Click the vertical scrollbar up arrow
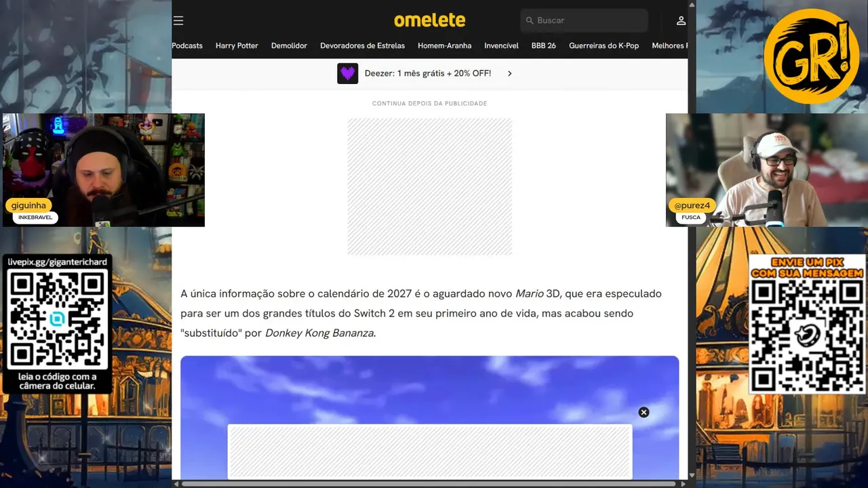This screenshot has height=488, width=868. pyautogui.click(x=692, y=4)
